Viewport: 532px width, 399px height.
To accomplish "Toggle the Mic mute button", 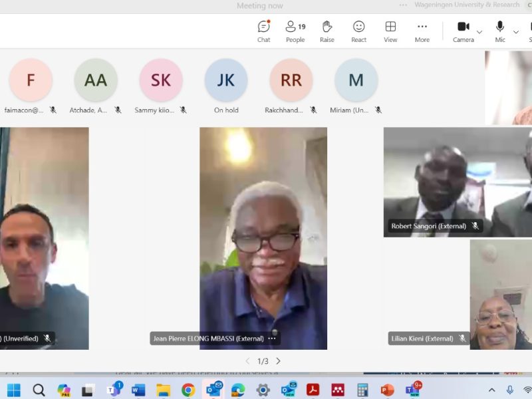I will [x=499, y=31].
